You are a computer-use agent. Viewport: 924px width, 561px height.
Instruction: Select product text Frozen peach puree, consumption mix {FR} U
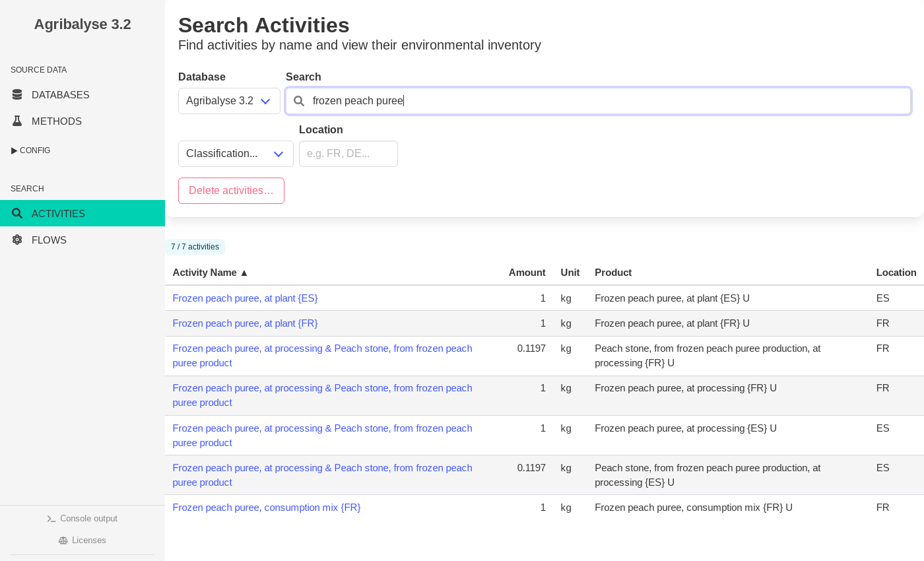[694, 508]
